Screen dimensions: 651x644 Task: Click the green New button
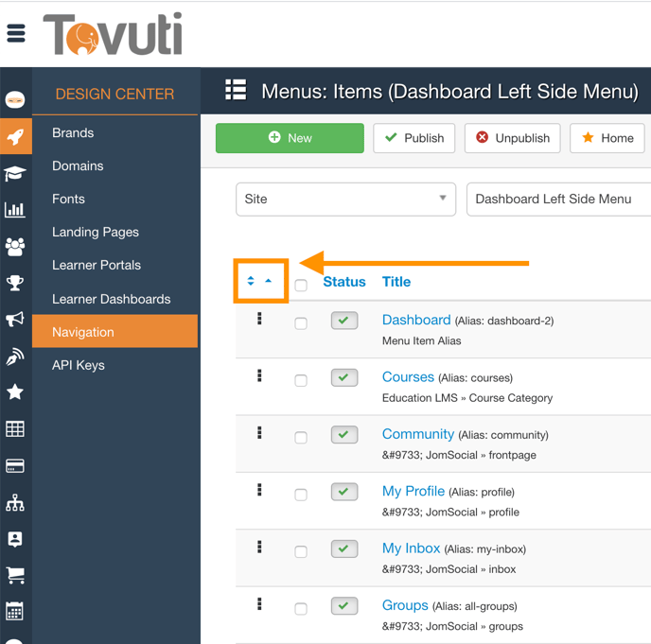click(290, 138)
